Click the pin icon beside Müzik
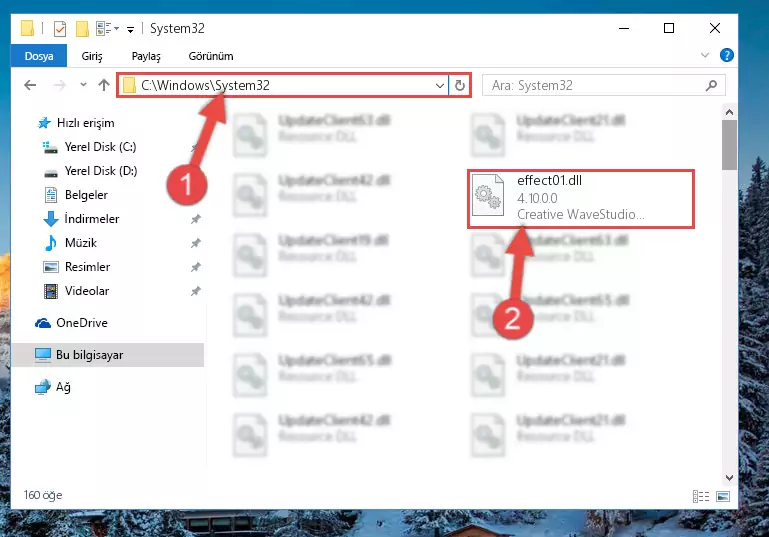 pos(196,243)
